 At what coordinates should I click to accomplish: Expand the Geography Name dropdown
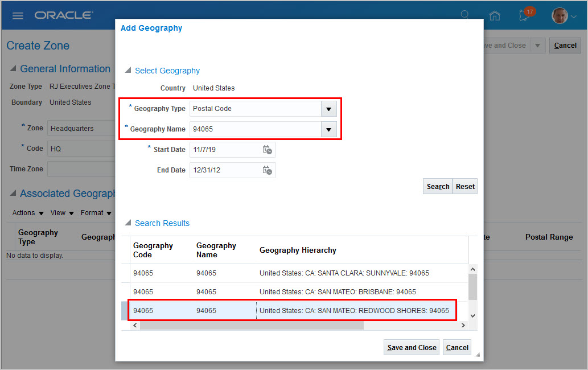click(328, 129)
